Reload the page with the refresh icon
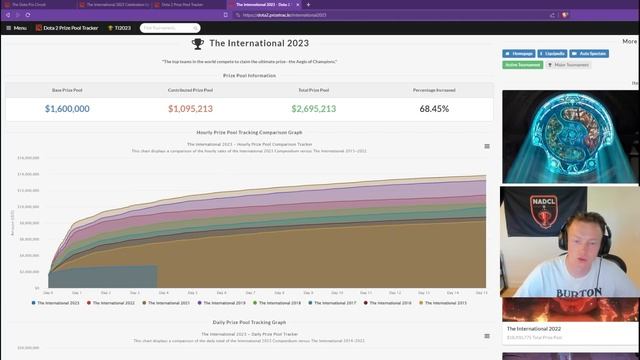This screenshot has width=640, height=360. (x=28, y=15)
